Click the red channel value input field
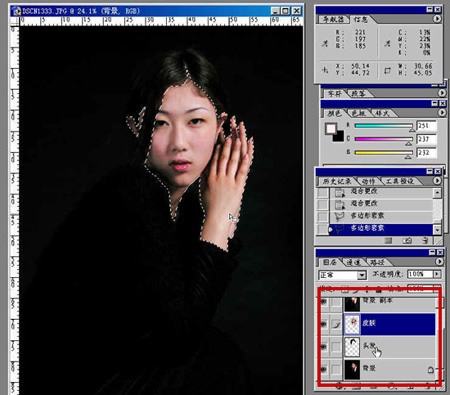 426,126
